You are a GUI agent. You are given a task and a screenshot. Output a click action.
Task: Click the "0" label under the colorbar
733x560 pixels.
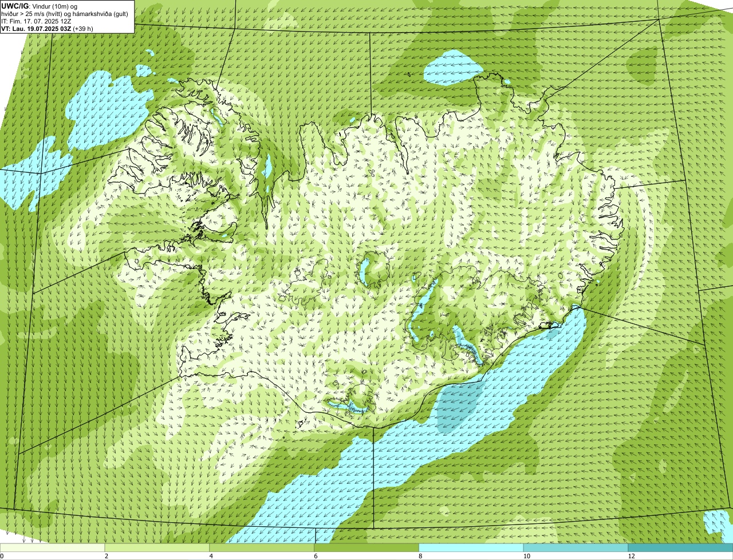pos(2,556)
